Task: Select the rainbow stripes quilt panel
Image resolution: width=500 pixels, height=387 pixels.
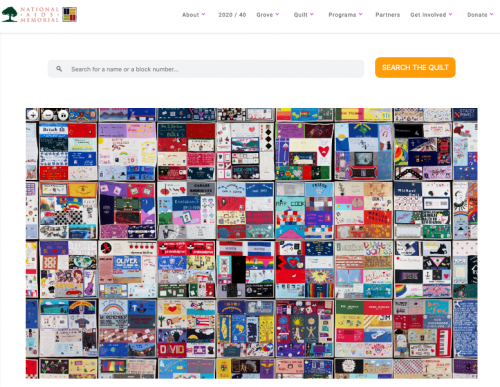Action: pyautogui.click(x=319, y=290)
